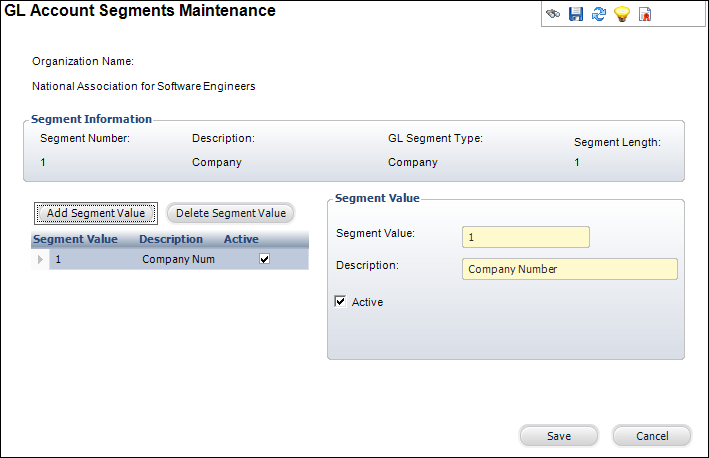Image resolution: width=709 pixels, height=458 pixels.
Task: Toggle the Active checkbox in the grid row
Action: [264, 259]
